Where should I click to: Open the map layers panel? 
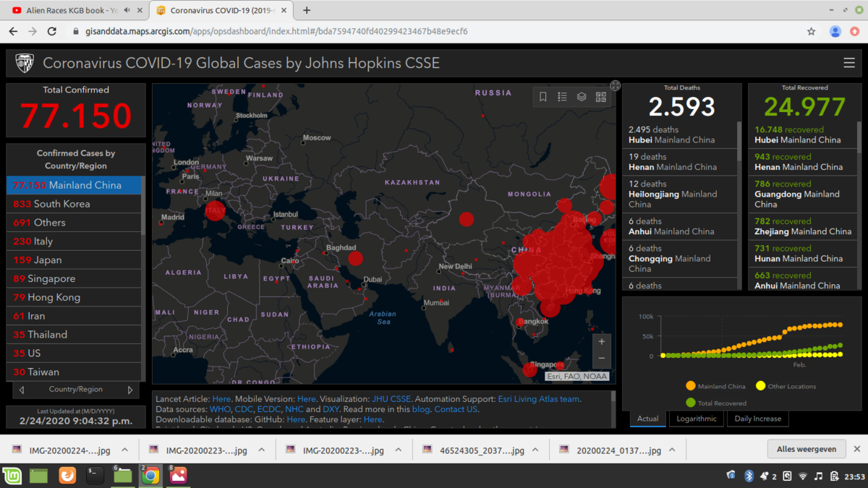(582, 97)
